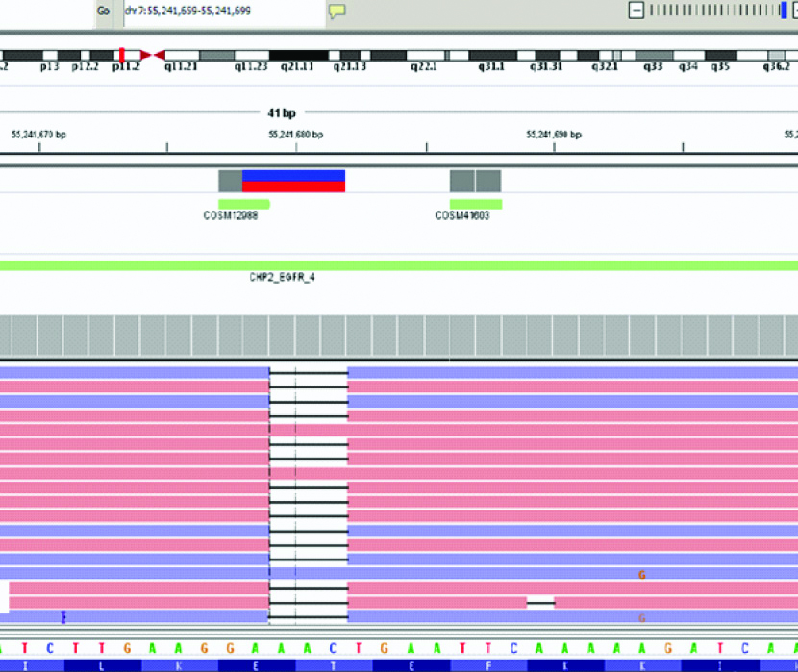Click the chr7 locus coordinate input field
Screen dimensions: 798x672
[x=221, y=11]
